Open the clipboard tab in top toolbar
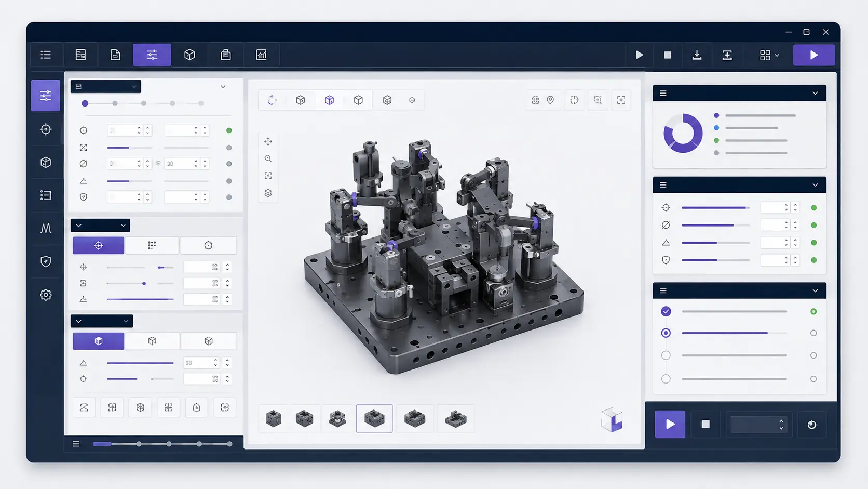The height and width of the screenshot is (489, 868). [x=226, y=55]
